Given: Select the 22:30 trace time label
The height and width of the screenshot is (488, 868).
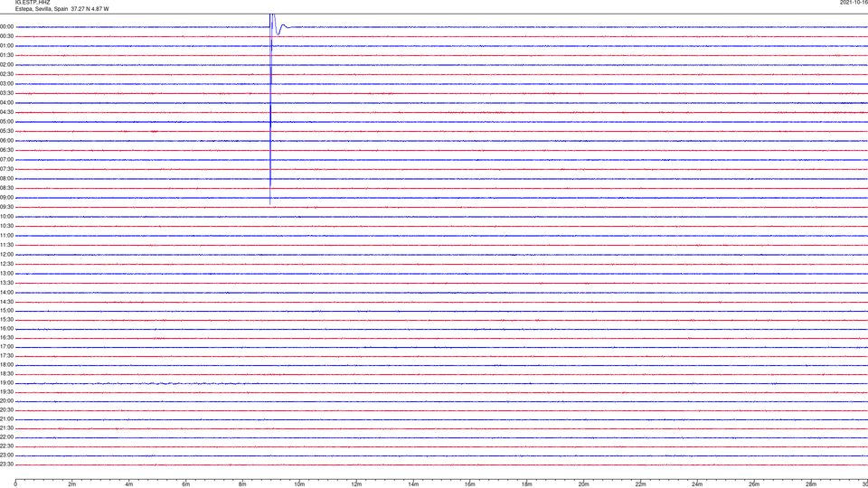Looking at the screenshot, I should (x=6, y=446).
